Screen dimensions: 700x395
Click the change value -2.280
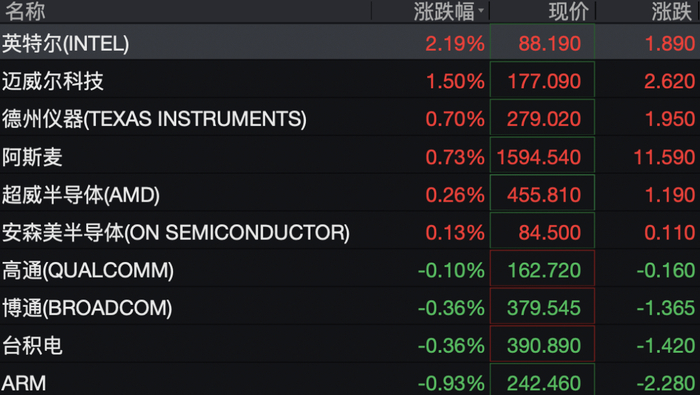[x=666, y=384]
